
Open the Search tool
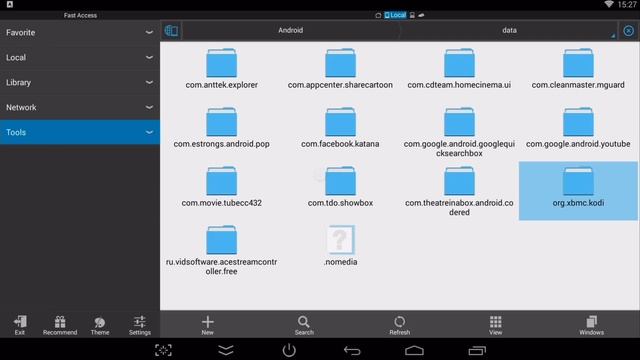(x=304, y=325)
